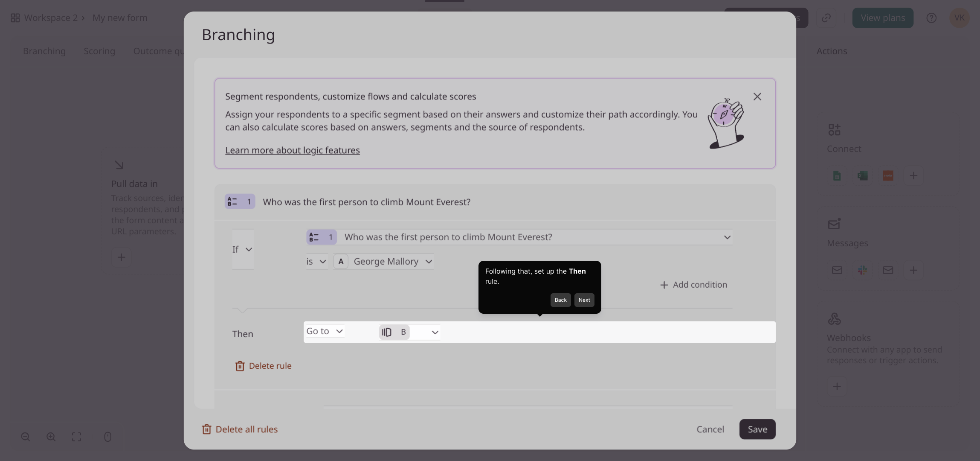Expand the If condition type dropdown
This screenshot has width=980, height=461.
[243, 249]
